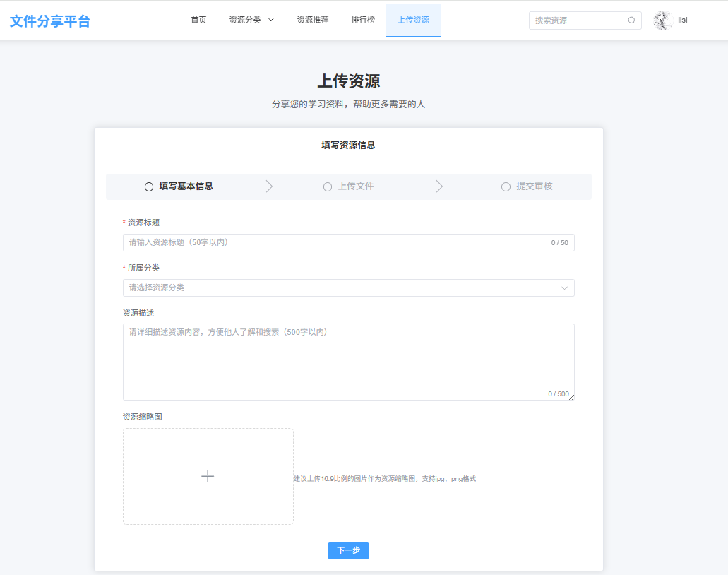Click the plus icon to add a thumbnail
This screenshot has width=728, height=575.
click(x=208, y=476)
